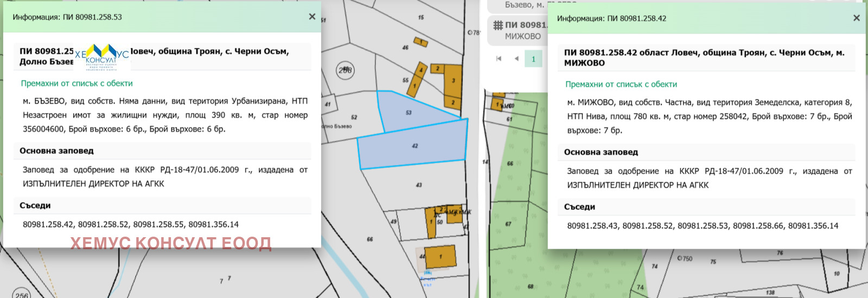Click green forest parcel 67 on map
This screenshot has width=868, height=298.
tap(508, 224)
